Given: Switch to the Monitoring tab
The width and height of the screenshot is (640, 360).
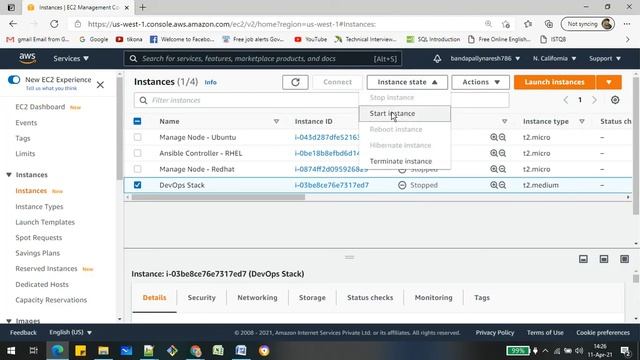Looking at the screenshot, I should pyautogui.click(x=433, y=298).
